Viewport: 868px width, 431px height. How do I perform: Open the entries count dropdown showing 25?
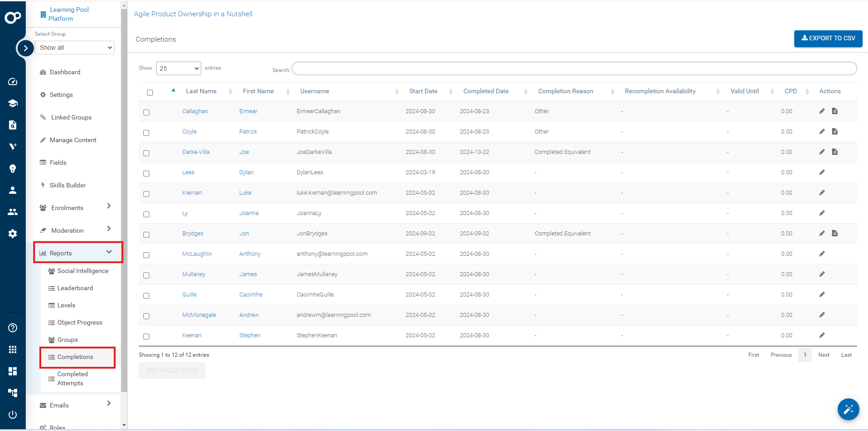coord(179,68)
